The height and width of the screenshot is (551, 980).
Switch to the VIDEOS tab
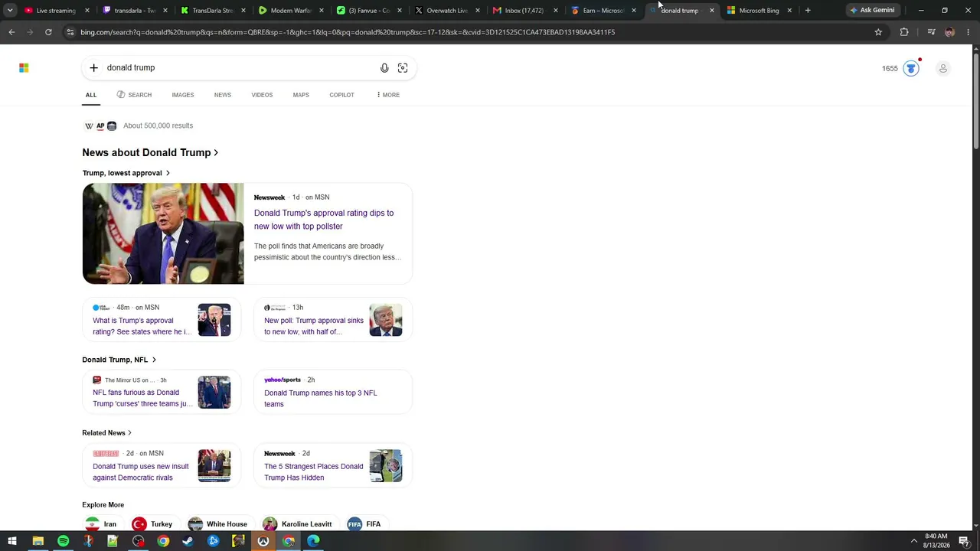(x=262, y=95)
